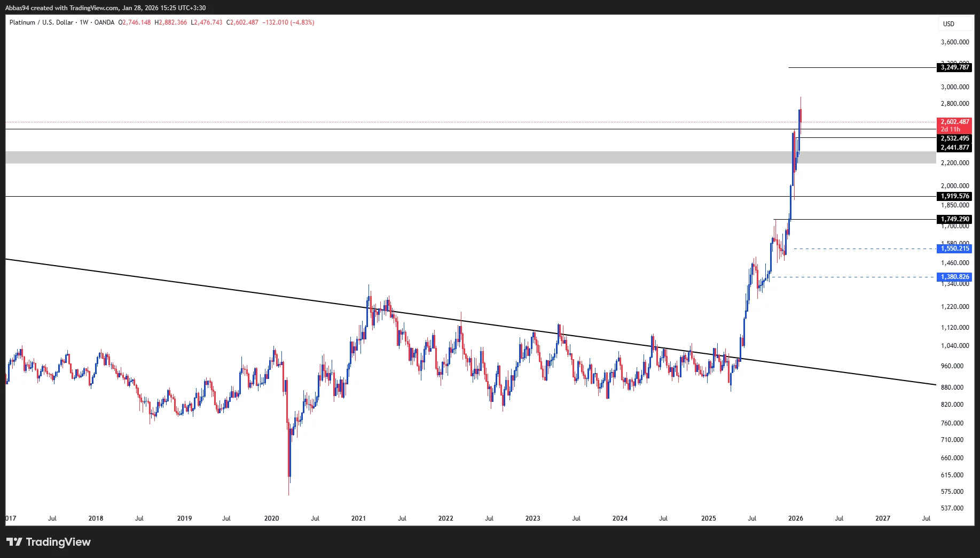Select the 2,532.495 price level label

[954, 138]
